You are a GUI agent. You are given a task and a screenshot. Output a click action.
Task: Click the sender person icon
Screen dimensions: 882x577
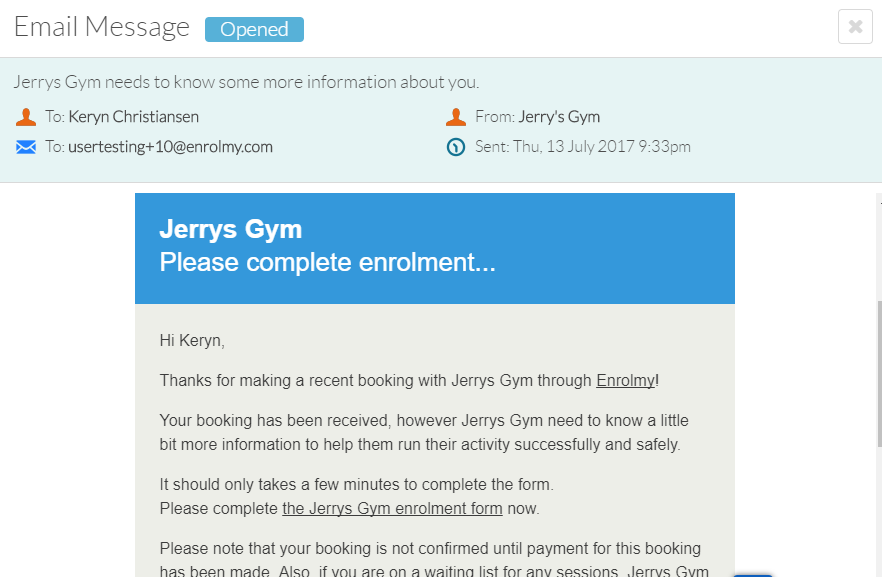coord(456,117)
